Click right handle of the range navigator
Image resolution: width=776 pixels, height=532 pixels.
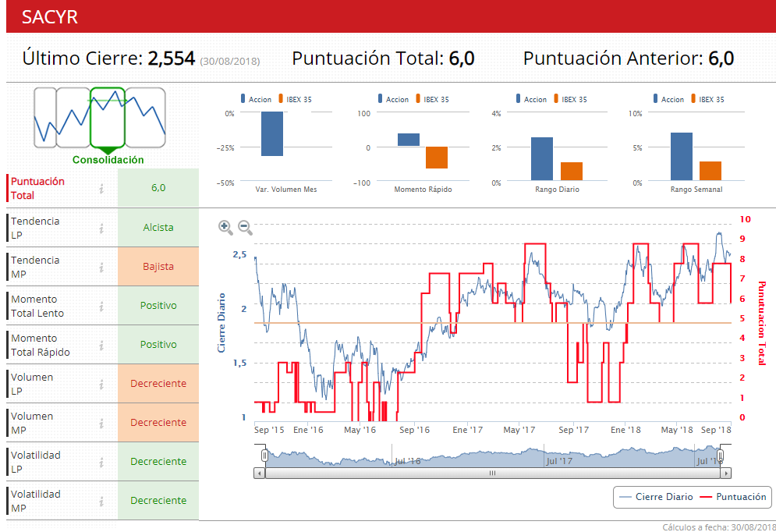point(721,456)
